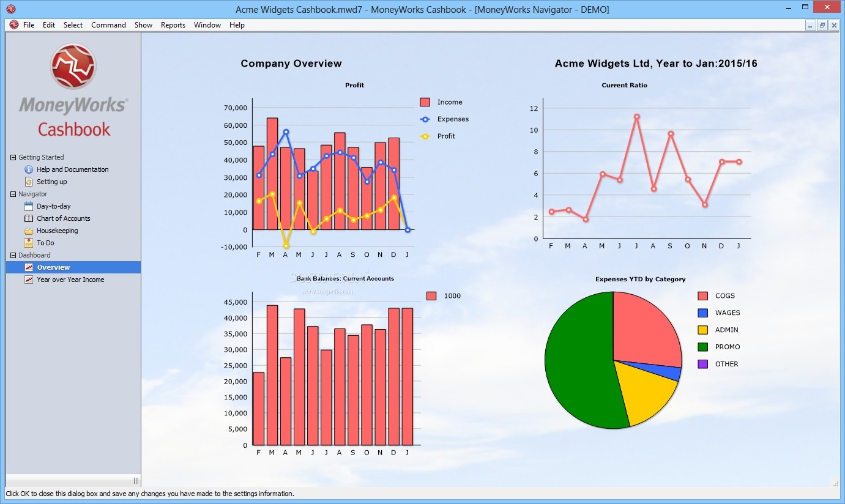This screenshot has width=845, height=504.
Task: Click the OTHER legend swatch
Action: pos(703,365)
